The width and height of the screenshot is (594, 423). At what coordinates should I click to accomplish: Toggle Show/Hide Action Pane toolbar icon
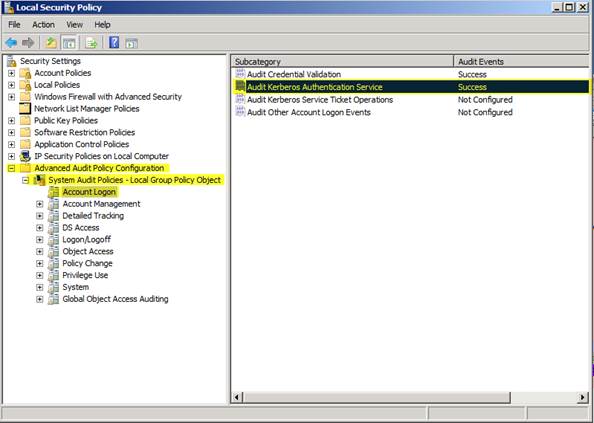click(131, 43)
